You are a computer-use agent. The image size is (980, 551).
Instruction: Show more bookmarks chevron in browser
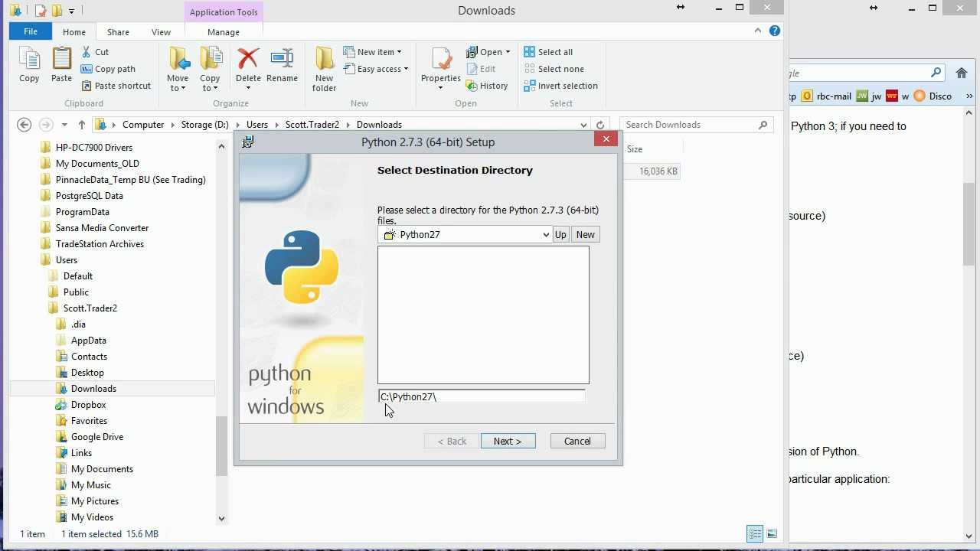pos(969,96)
